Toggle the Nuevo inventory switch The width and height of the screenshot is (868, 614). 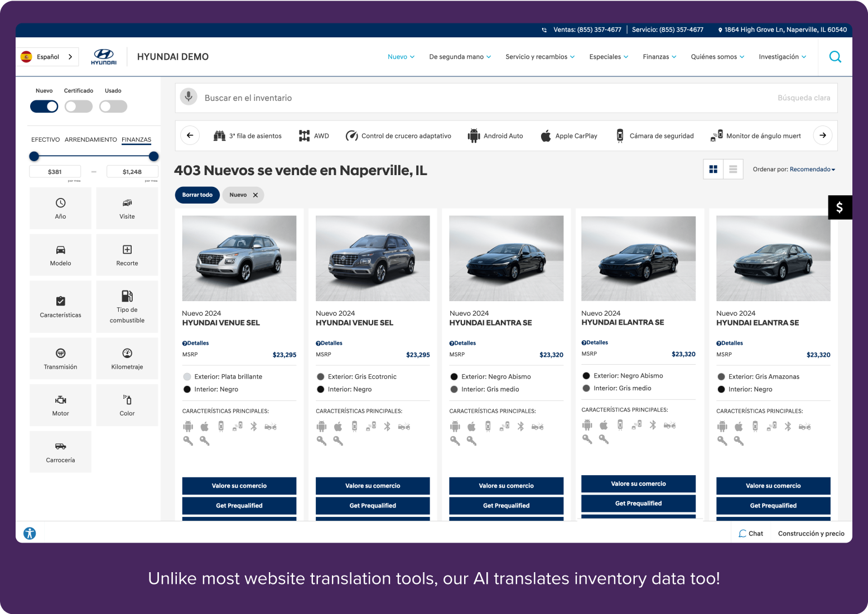coord(44,107)
